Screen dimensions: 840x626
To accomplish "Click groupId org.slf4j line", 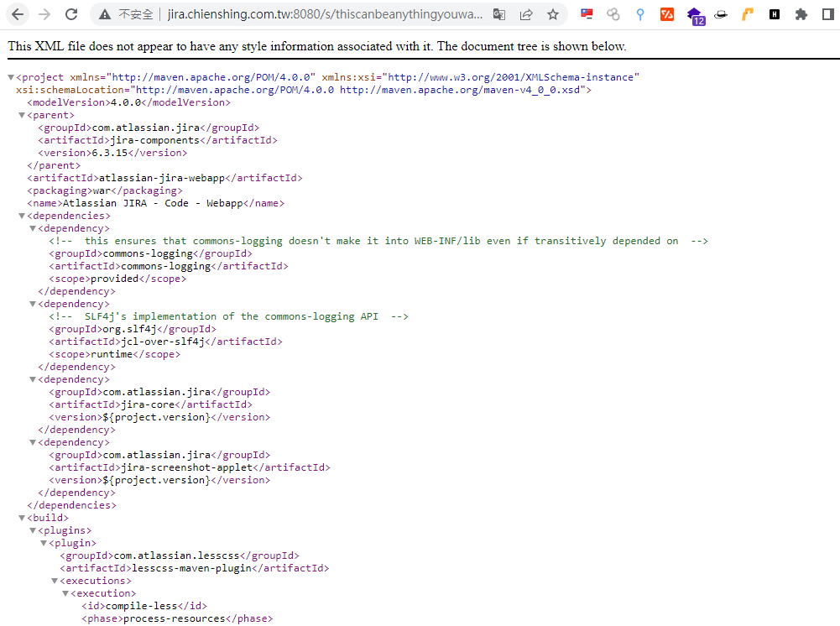I will click(x=133, y=329).
